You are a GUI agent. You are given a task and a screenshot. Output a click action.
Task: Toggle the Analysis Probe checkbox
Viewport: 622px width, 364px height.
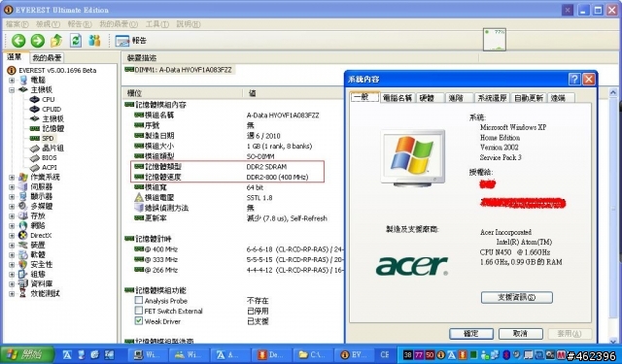(138, 300)
